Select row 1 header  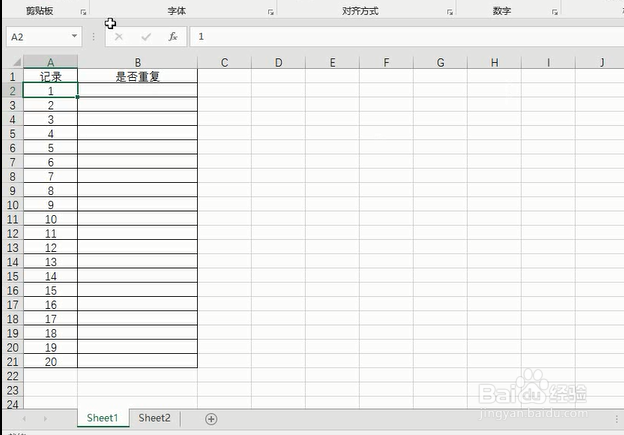pyautogui.click(x=13, y=76)
